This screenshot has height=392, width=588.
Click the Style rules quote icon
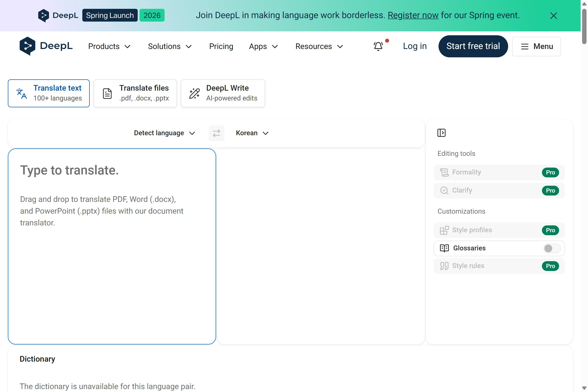click(x=444, y=266)
